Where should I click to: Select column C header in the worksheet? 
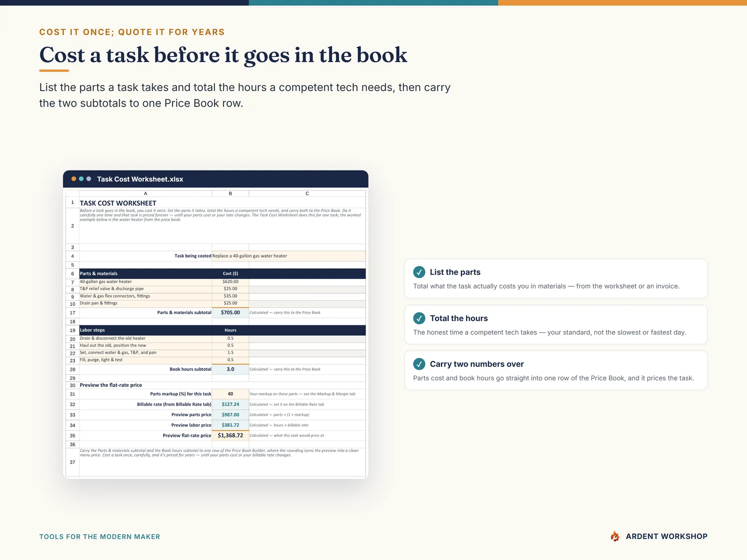pos(307,193)
